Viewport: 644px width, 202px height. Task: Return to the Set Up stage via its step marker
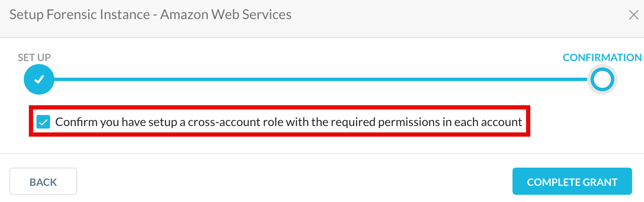coord(39,79)
